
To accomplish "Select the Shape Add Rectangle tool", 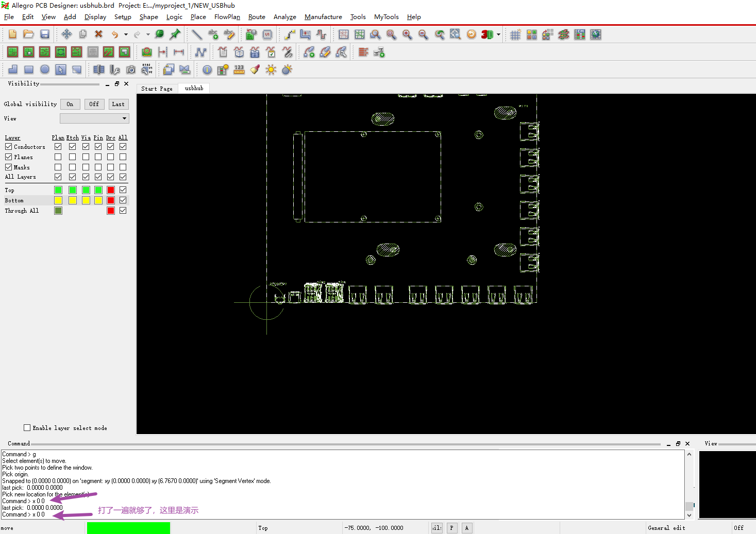I will (x=29, y=70).
